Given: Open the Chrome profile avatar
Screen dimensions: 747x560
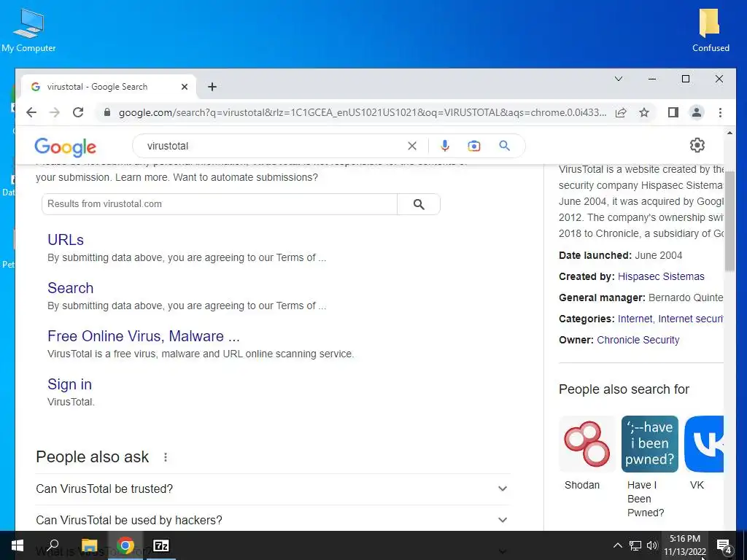Looking at the screenshot, I should tap(697, 112).
